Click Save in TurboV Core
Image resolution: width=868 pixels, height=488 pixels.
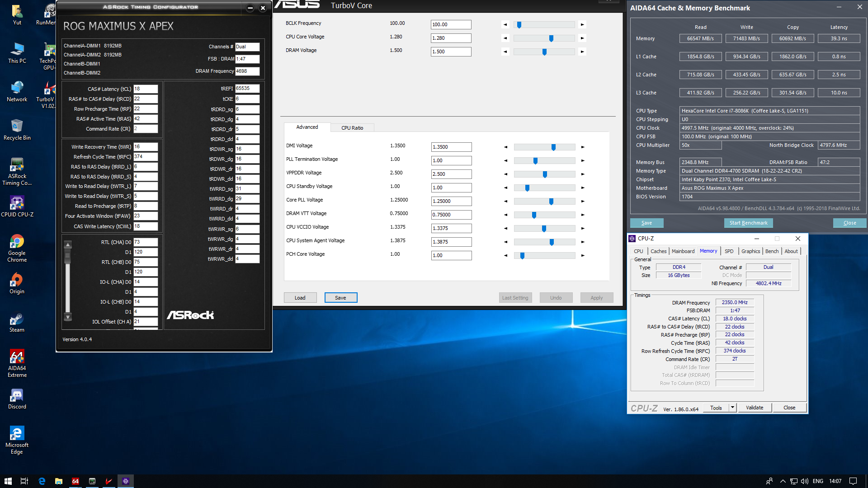(x=341, y=298)
